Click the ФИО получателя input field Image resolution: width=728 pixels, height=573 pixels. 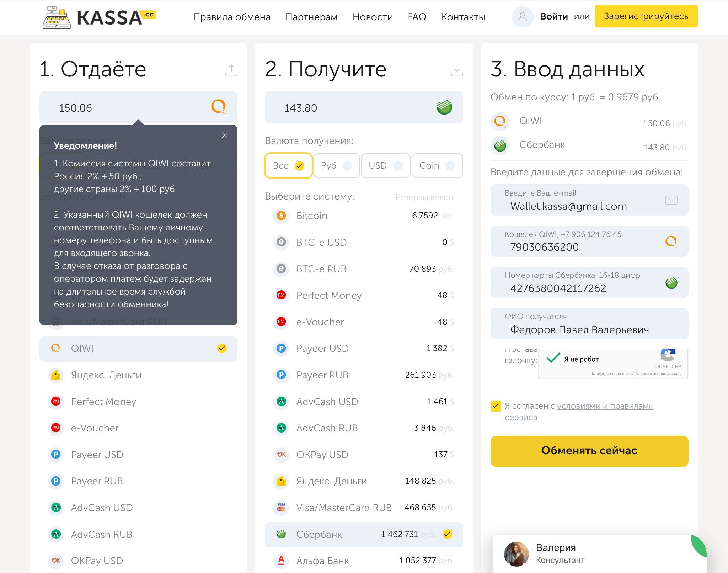(589, 324)
